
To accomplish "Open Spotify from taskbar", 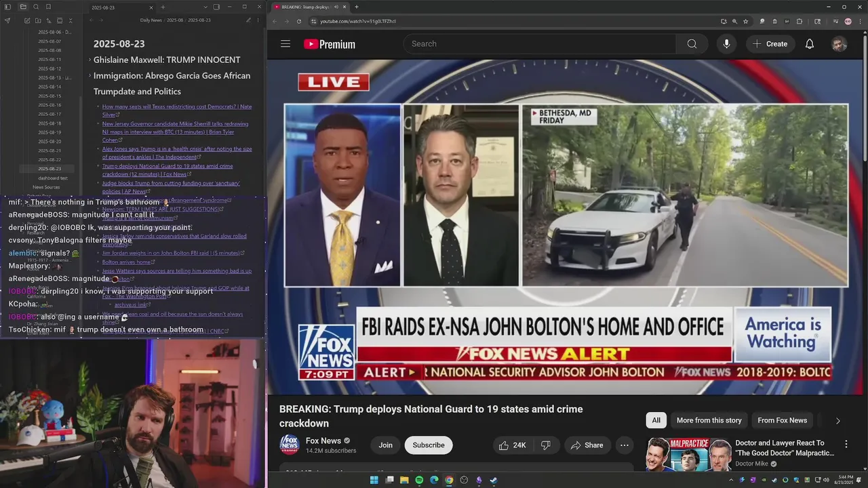I will (x=419, y=481).
